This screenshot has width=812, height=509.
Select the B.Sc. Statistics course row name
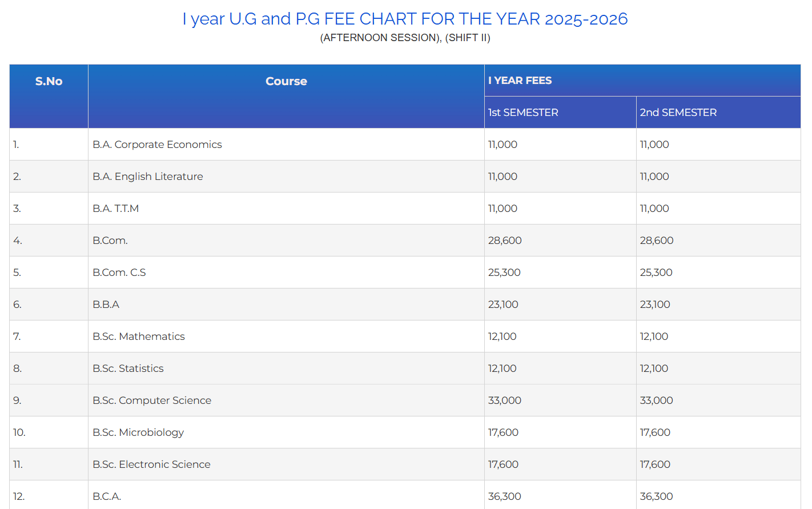click(x=128, y=368)
